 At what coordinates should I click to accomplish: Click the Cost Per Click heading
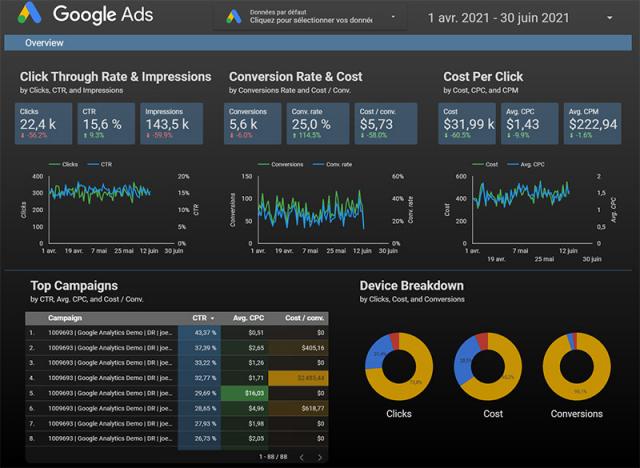483,77
